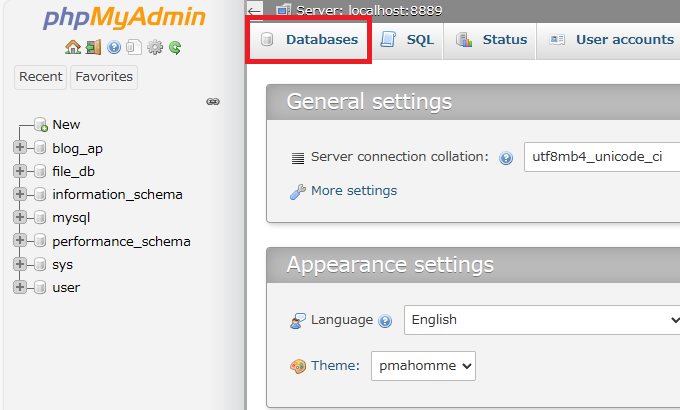Expand the performance_schema tree node
Image resolution: width=680 pixels, height=410 pixels.
[x=20, y=240]
